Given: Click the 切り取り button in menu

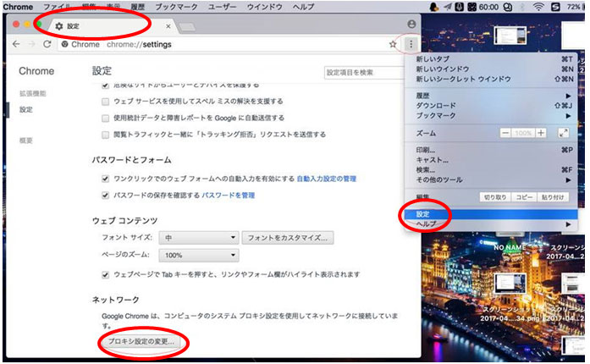Looking at the screenshot, I should [495, 197].
